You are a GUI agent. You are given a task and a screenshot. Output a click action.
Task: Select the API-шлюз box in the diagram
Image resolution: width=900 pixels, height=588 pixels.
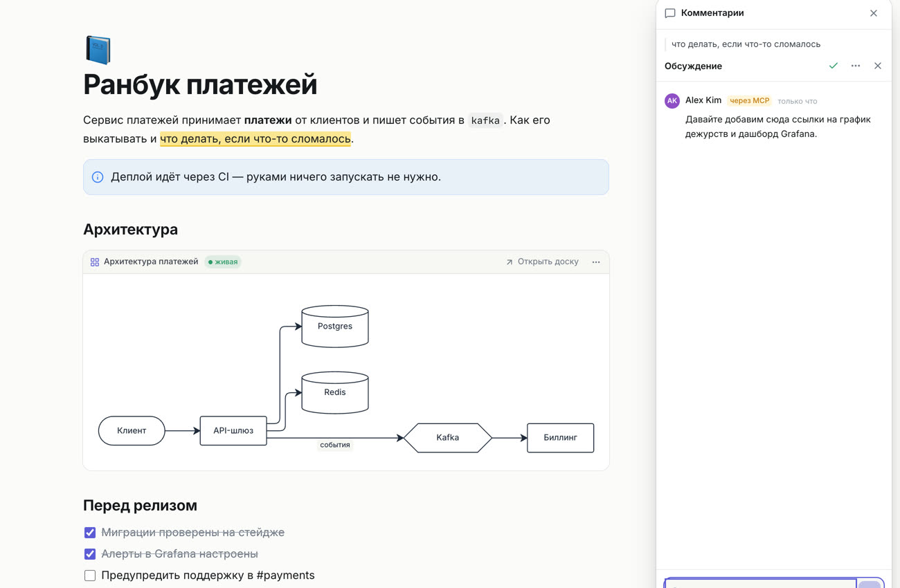tap(233, 430)
